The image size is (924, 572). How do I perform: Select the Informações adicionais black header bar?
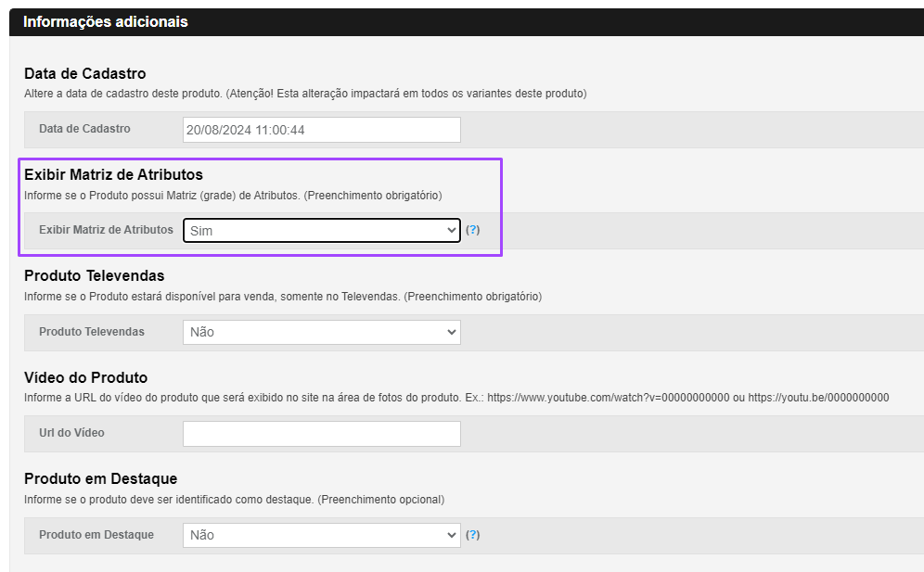click(467, 22)
